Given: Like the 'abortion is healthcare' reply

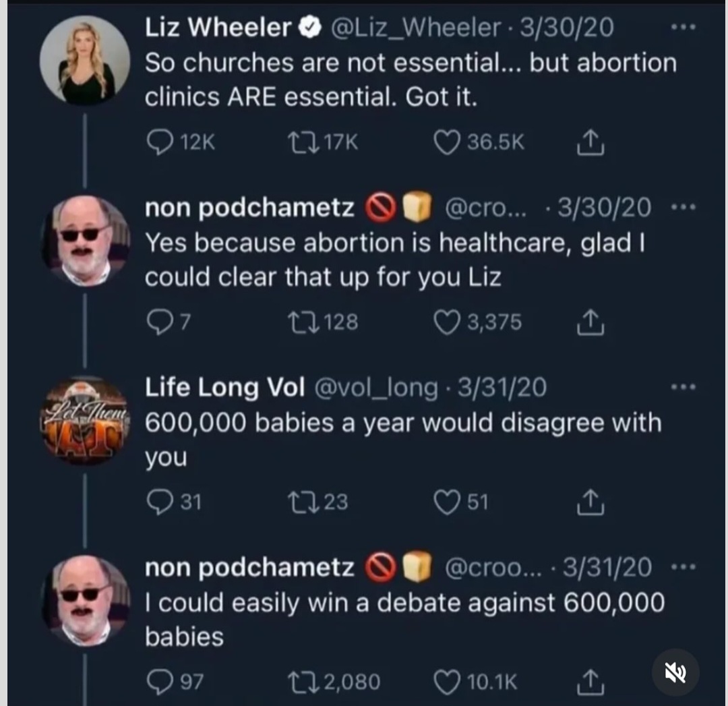Looking at the screenshot, I should point(446,323).
